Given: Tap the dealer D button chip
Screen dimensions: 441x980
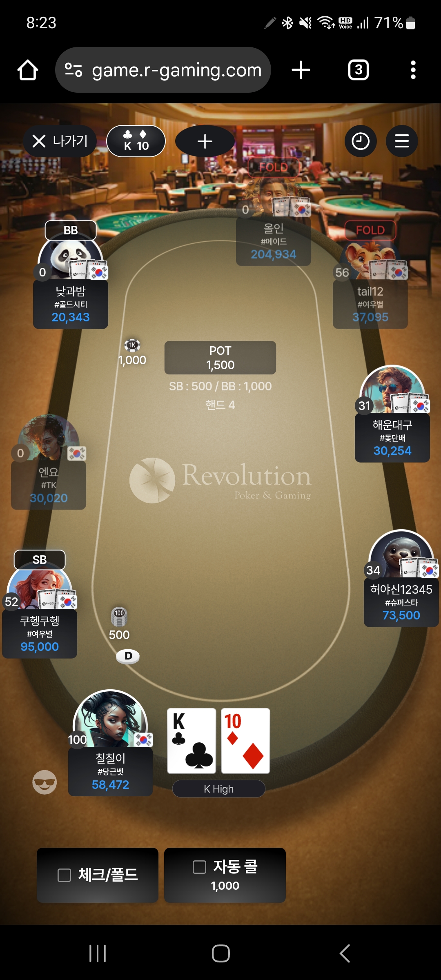Looking at the screenshot, I should (128, 656).
